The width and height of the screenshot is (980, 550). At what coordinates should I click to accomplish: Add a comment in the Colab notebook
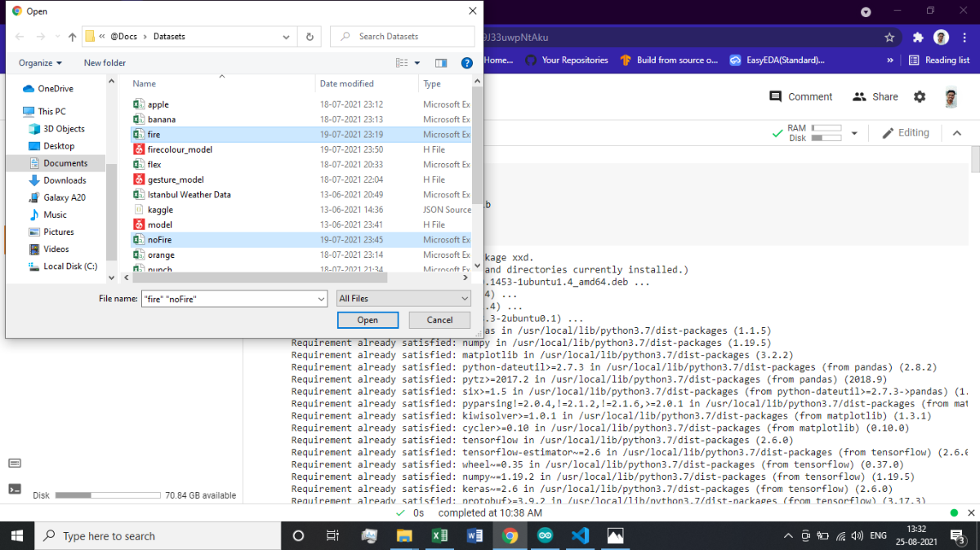click(x=800, y=96)
